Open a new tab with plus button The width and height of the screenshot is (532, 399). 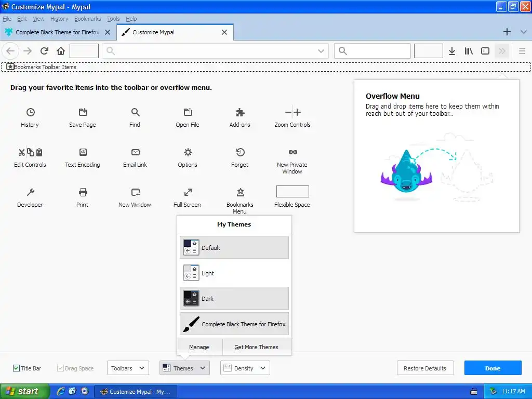(x=507, y=32)
